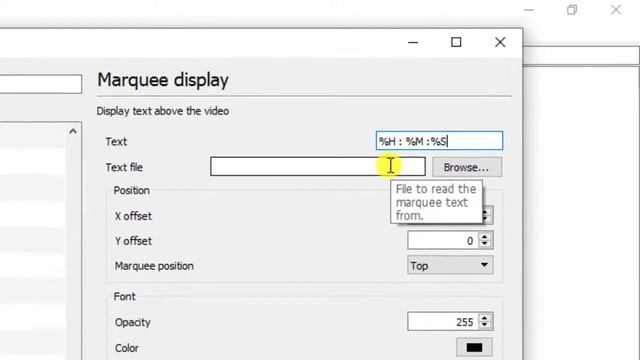Open the black Color swatch picker
640x360 pixels.
(x=474, y=347)
